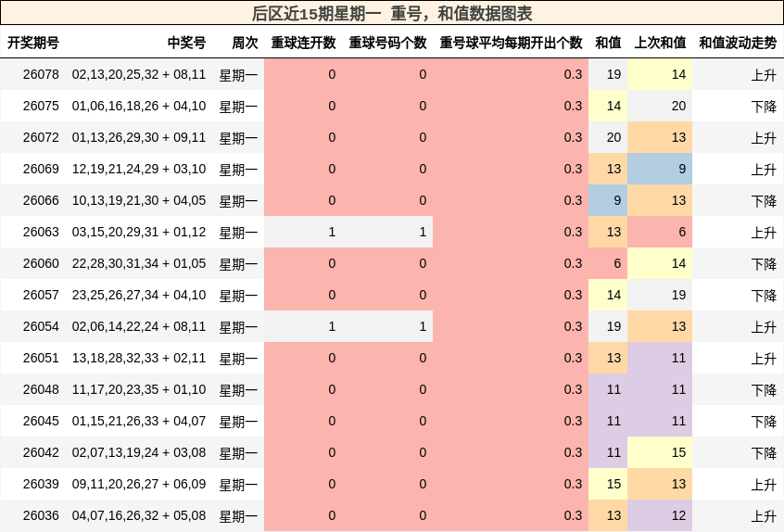Screen dimensions: 784x532
Task: Click 和值 cell 19 in row 26054
Action: click(x=608, y=326)
